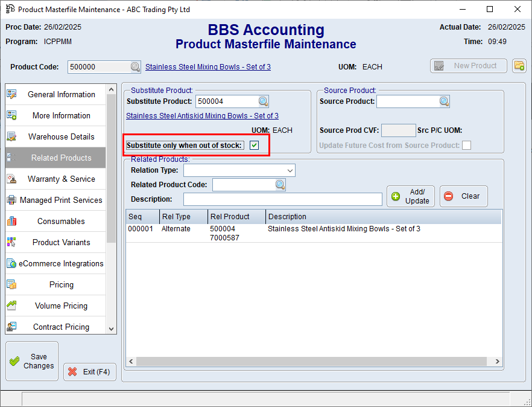This screenshot has width=532, height=407.
Task: Open the Source Product search magnifier
Action: [444, 101]
